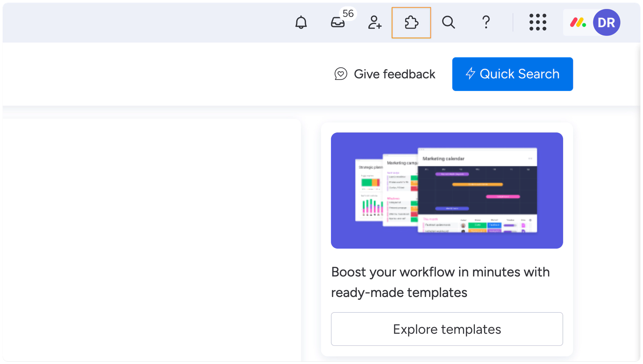
Task: Click the Give feedback link
Action: click(x=394, y=74)
